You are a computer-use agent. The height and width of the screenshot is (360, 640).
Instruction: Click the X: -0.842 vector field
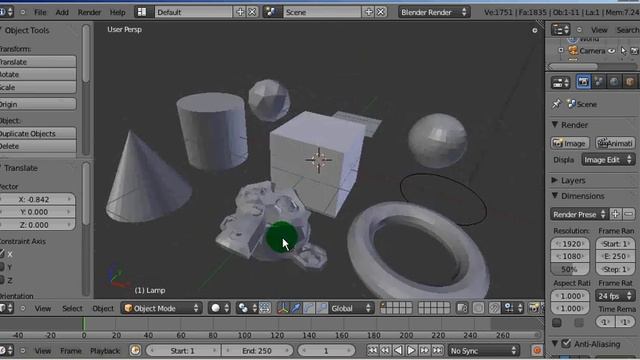[x=38, y=199]
